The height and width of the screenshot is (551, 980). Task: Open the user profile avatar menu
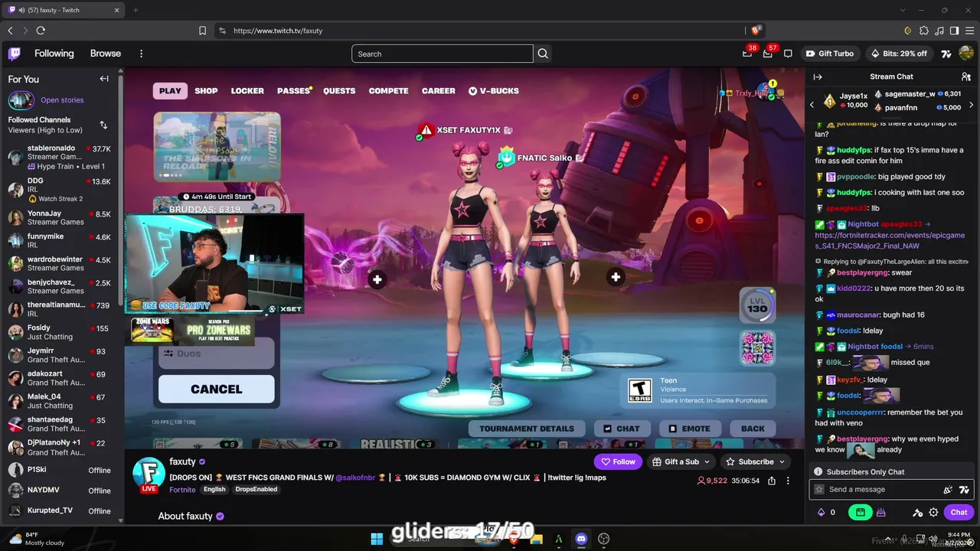click(x=966, y=54)
